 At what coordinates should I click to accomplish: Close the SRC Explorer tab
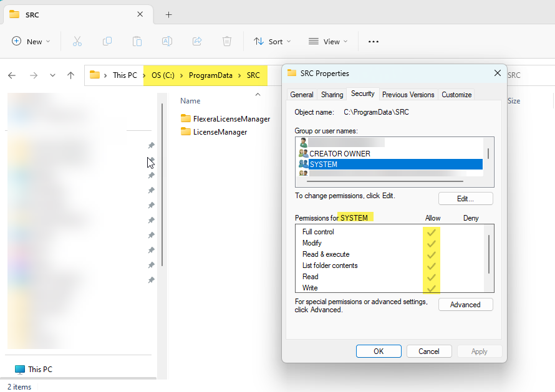pos(140,14)
